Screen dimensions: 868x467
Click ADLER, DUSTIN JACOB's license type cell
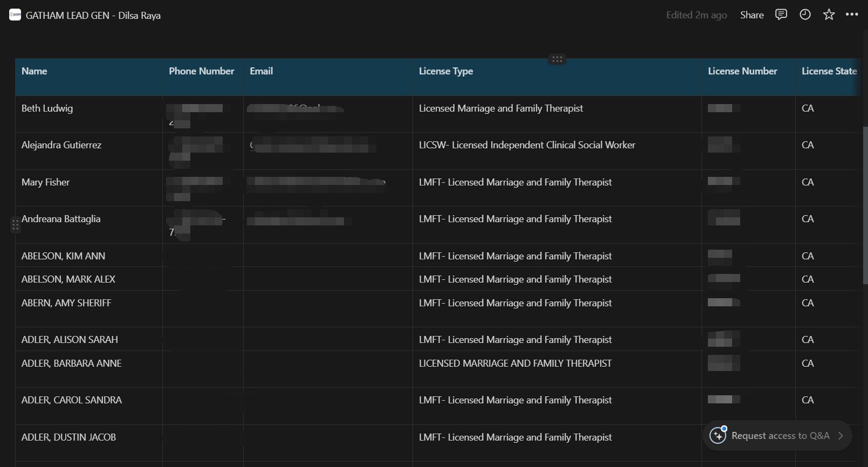coord(557,443)
